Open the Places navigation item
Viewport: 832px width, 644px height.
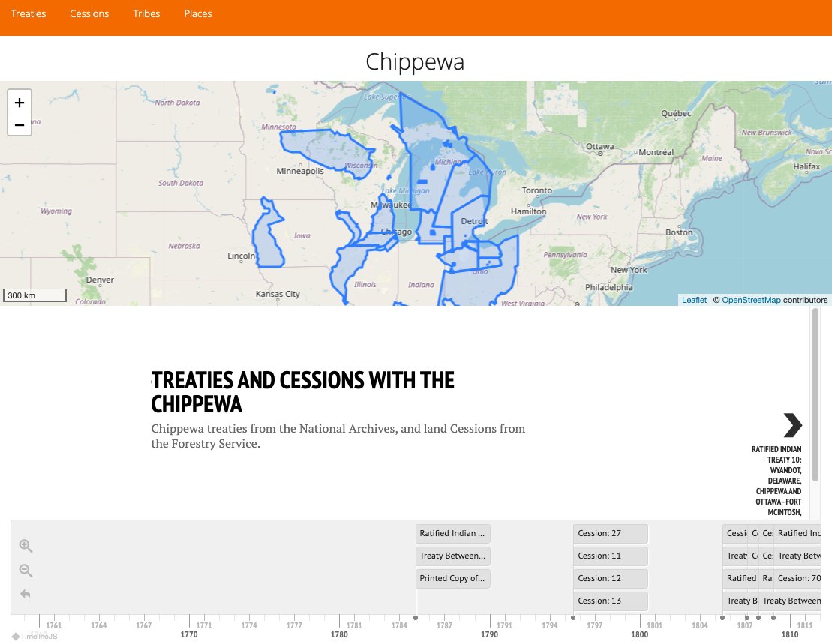pos(197,13)
